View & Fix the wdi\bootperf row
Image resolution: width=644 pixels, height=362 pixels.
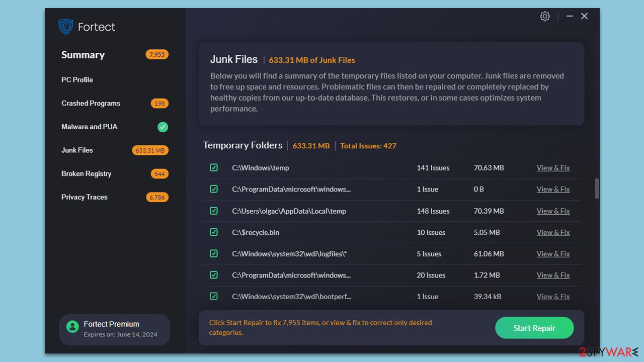pyautogui.click(x=553, y=297)
